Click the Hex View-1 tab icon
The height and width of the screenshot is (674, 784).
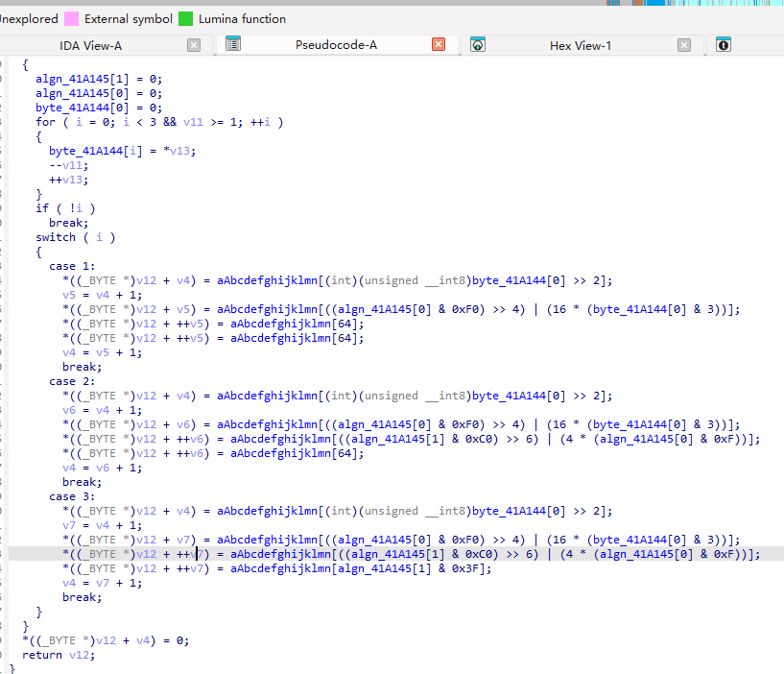[478, 45]
